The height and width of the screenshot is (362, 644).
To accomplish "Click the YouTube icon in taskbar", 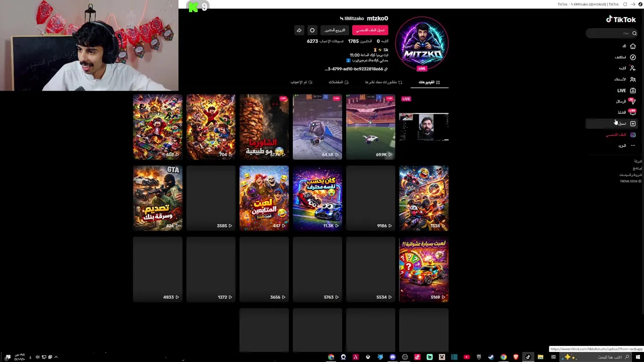I will click(466, 357).
